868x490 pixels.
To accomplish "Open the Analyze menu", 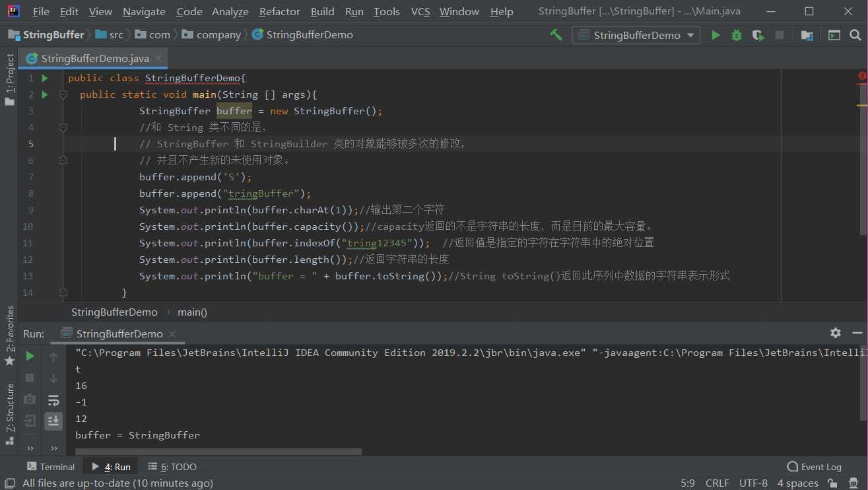I will [x=230, y=11].
